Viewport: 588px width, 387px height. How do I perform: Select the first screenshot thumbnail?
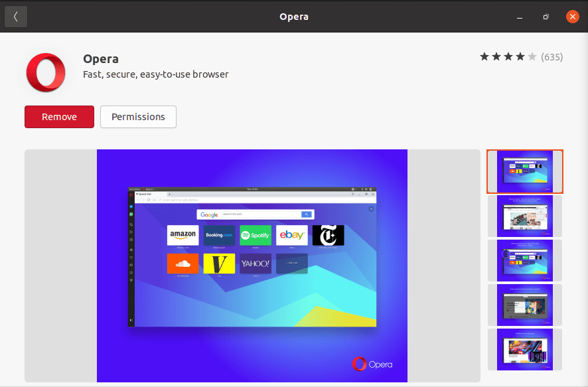[x=524, y=171]
